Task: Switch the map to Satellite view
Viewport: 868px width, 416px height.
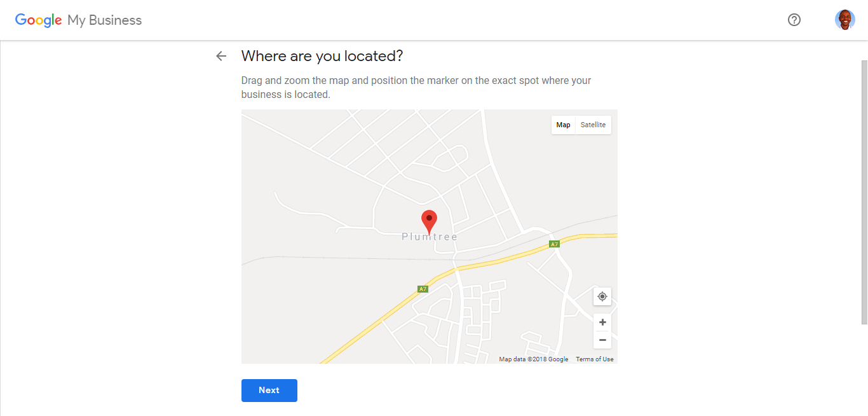Action: (593, 125)
